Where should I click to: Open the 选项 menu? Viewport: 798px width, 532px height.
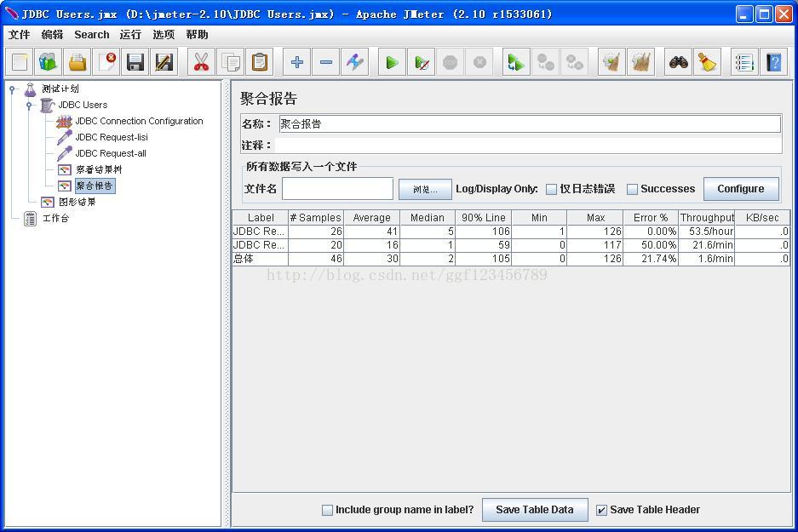tap(164, 35)
